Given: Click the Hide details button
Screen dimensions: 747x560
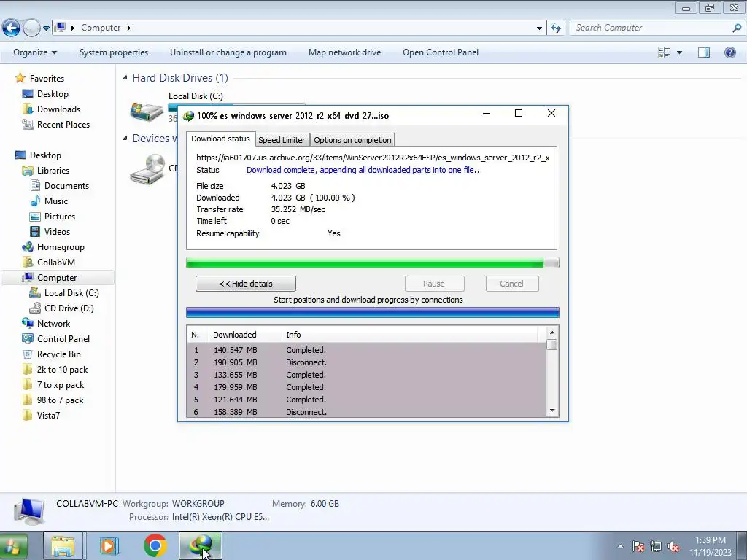Looking at the screenshot, I should tap(246, 284).
